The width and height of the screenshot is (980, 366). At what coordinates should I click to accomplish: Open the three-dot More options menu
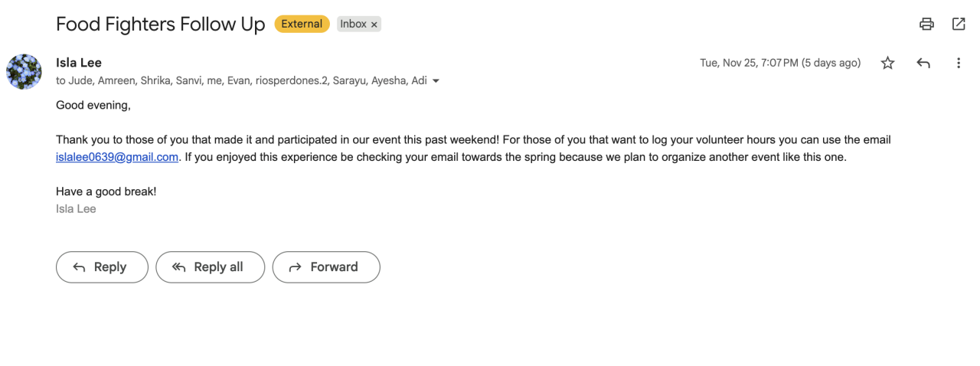click(959, 63)
